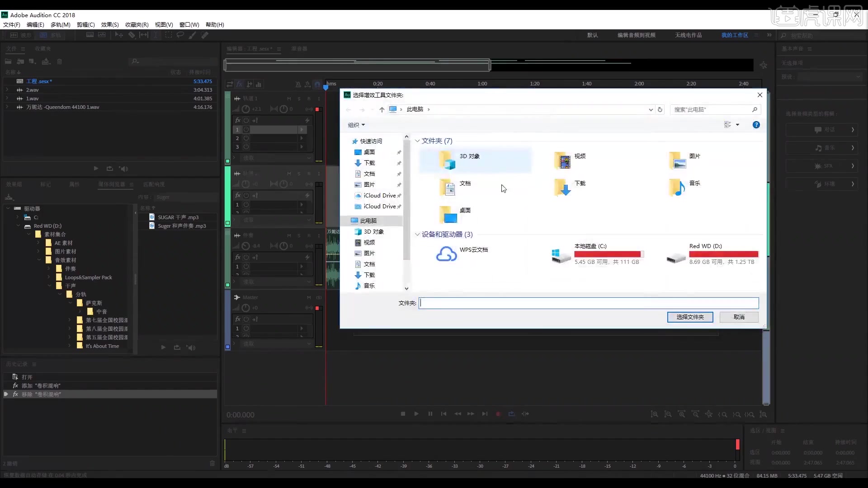Click the 选择文件夹 button
This screenshot has width=868, height=488.
point(690,317)
